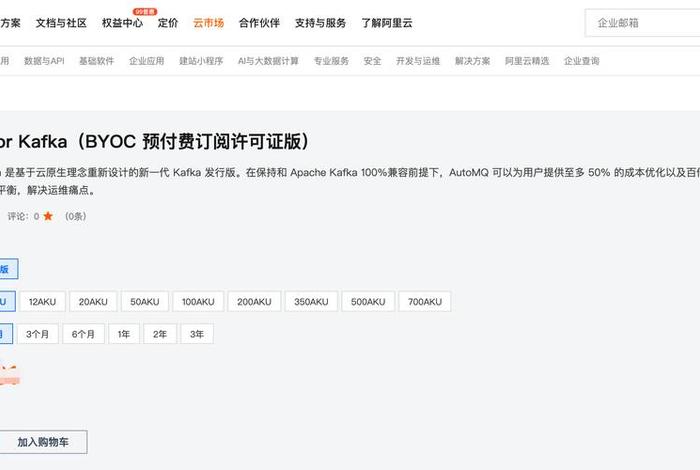
Task: Open the AI与大数据计算 category
Action: (x=268, y=61)
